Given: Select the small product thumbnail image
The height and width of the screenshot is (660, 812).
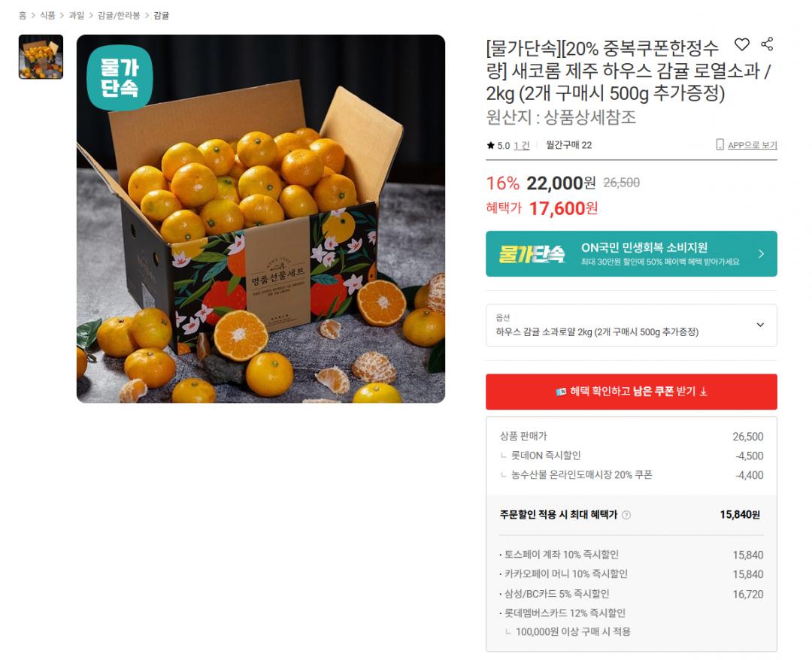Looking at the screenshot, I should [x=41, y=57].
